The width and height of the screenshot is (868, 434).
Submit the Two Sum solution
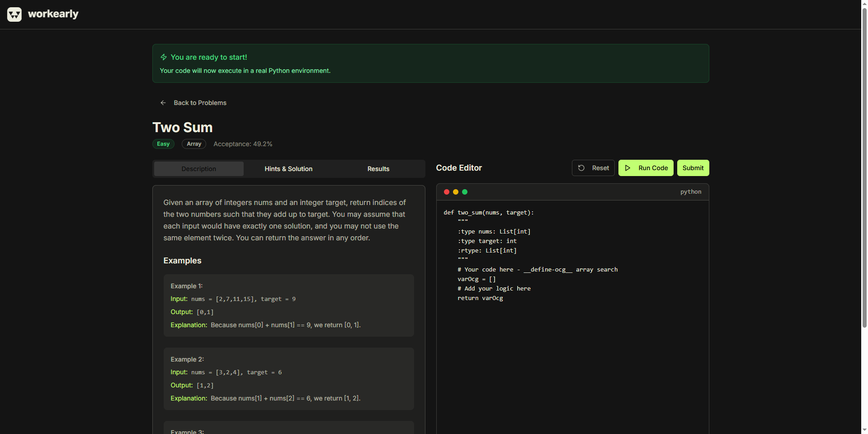[x=693, y=168]
